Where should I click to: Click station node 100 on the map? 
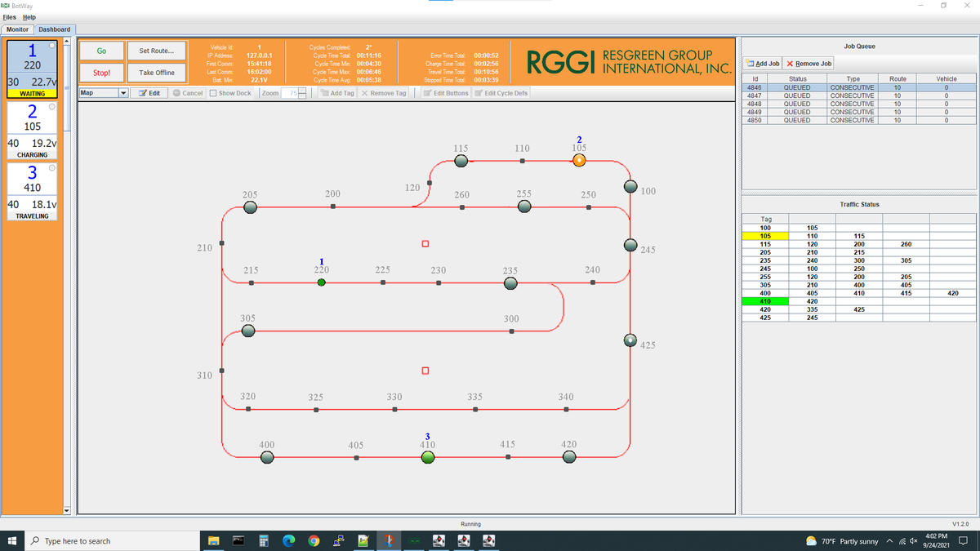[630, 185]
